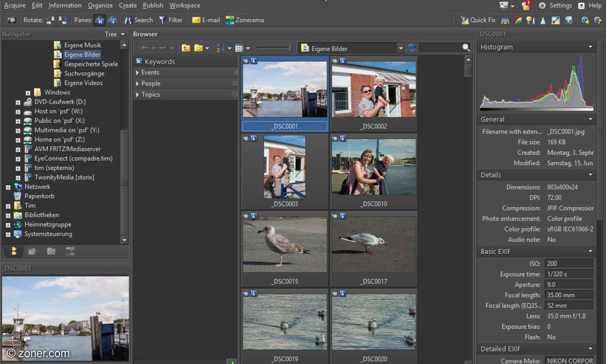This screenshot has width=606, height=364.
Task: Switch to the fourth Navigator bottom tab
Action: tap(70, 252)
